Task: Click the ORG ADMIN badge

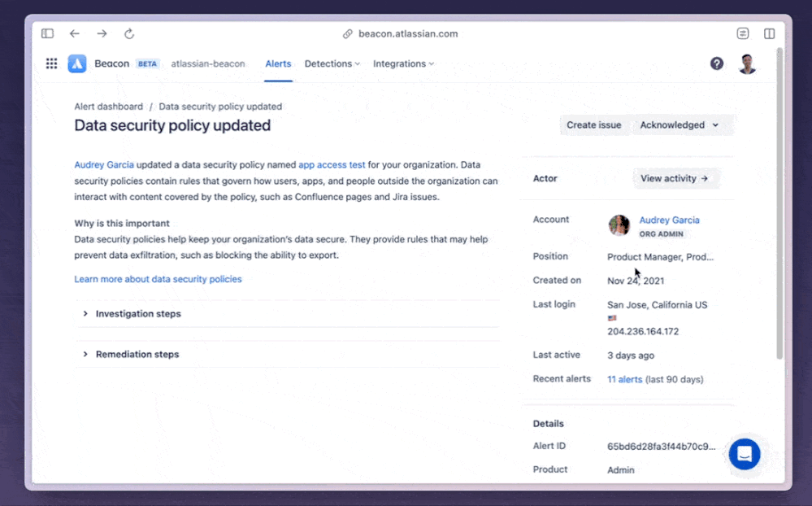Action: tap(662, 233)
